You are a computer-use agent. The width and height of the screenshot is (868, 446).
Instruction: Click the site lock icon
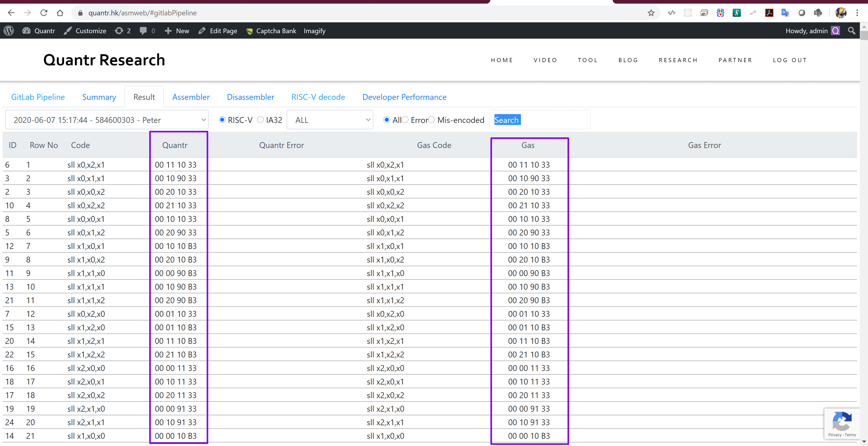pos(80,13)
